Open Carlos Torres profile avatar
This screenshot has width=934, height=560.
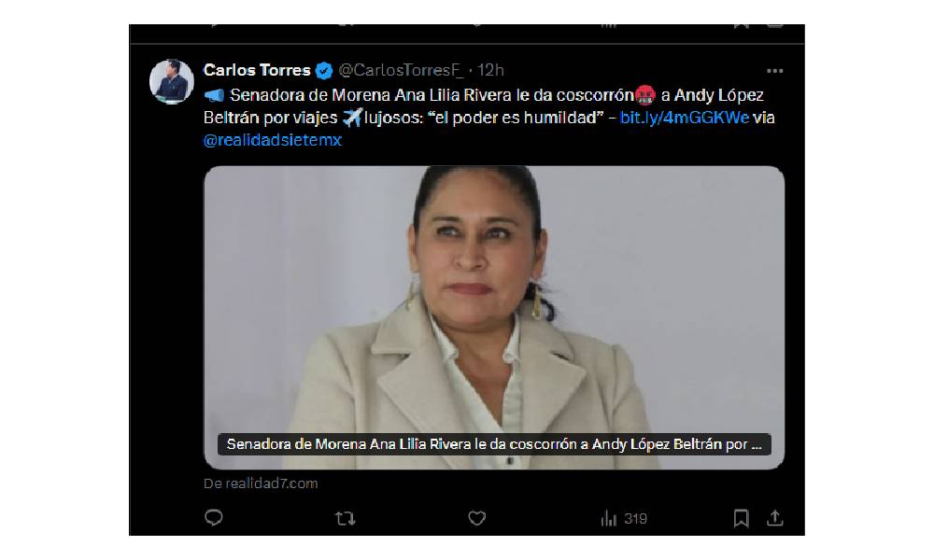(x=172, y=81)
